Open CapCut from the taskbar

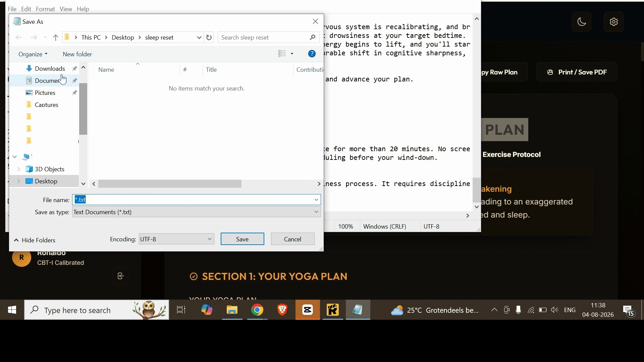tap(308, 310)
